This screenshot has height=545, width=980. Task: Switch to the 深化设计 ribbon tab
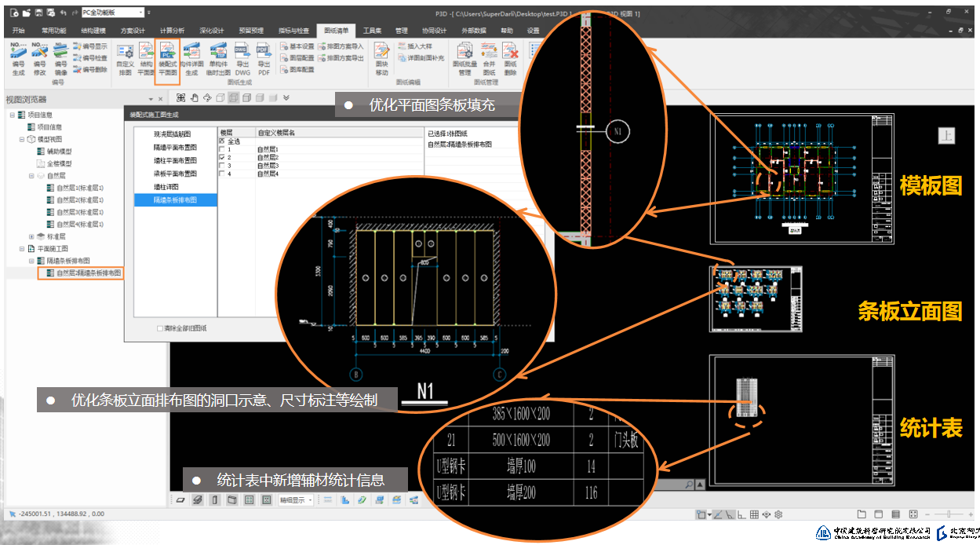[211, 31]
